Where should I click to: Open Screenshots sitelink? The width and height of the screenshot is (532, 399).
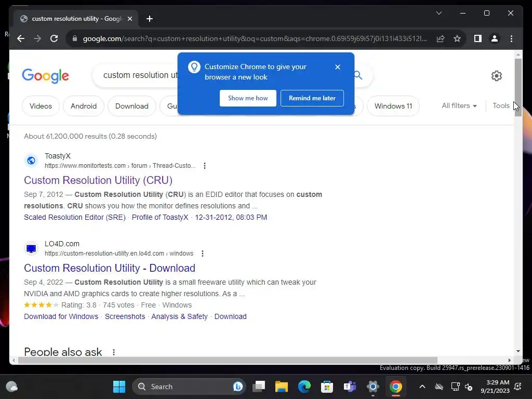tap(125, 316)
